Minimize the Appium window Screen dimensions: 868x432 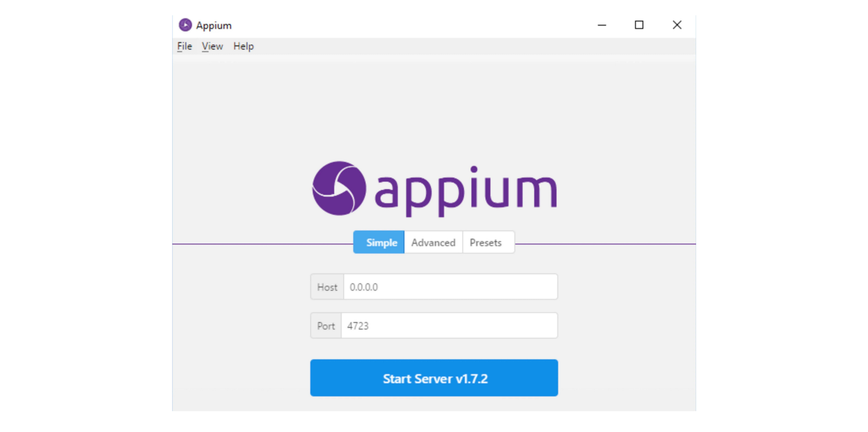coord(602,25)
